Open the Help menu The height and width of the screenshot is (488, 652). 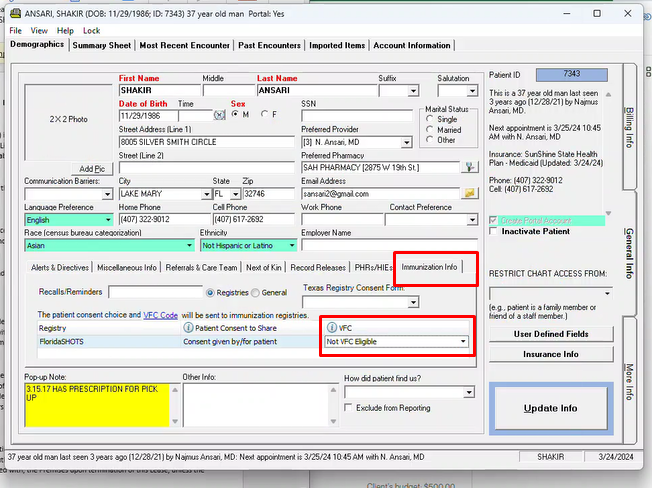click(x=65, y=31)
